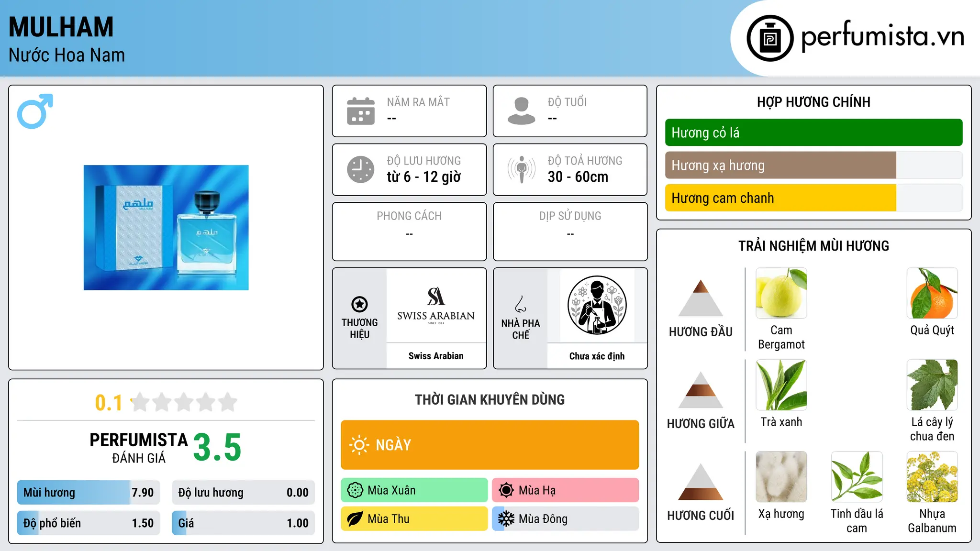
Task: Click the leaf icon beside Mùa Thu
Action: pyautogui.click(x=355, y=519)
